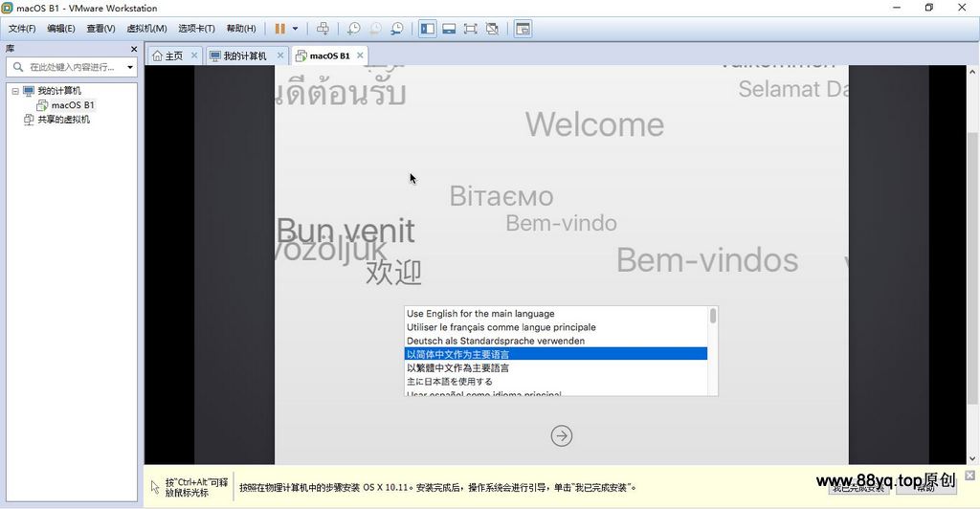Image resolution: width=980 pixels, height=509 pixels.
Task: Open the 查看(V) menu
Action: coord(100,29)
